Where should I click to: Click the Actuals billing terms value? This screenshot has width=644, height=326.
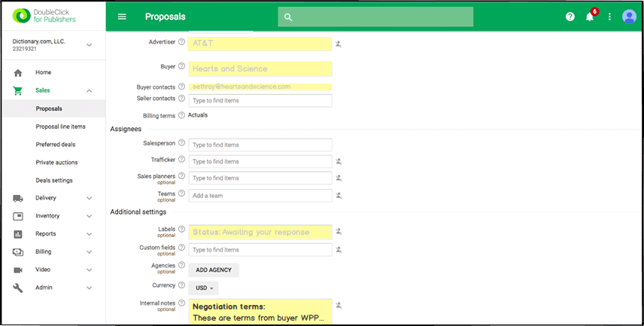[198, 115]
